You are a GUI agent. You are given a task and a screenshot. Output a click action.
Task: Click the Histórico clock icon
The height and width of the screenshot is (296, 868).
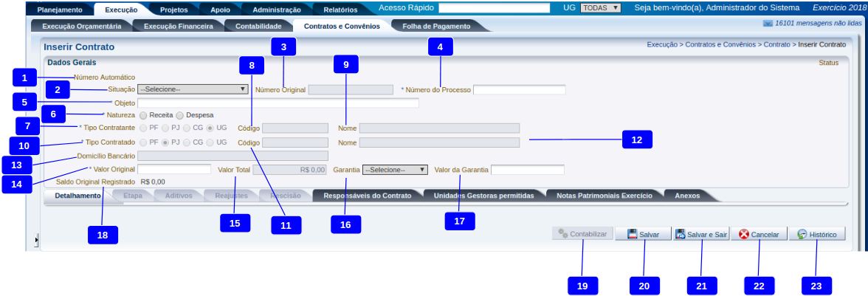pyautogui.click(x=802, y=234)
